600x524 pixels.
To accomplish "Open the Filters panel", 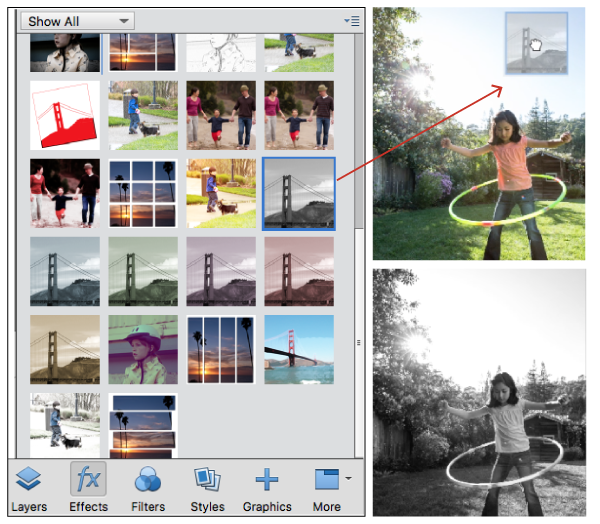I will tap(148, 488).
